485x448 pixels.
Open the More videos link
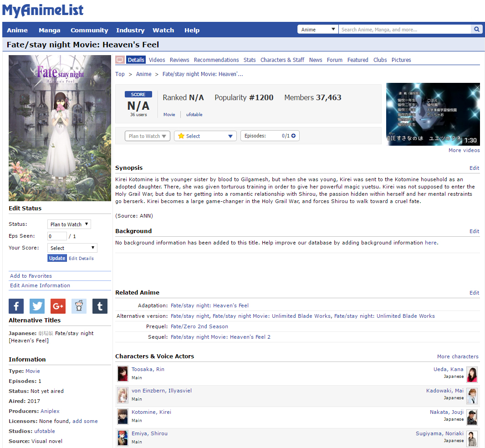pyautogui.click(x=464, y=150)
